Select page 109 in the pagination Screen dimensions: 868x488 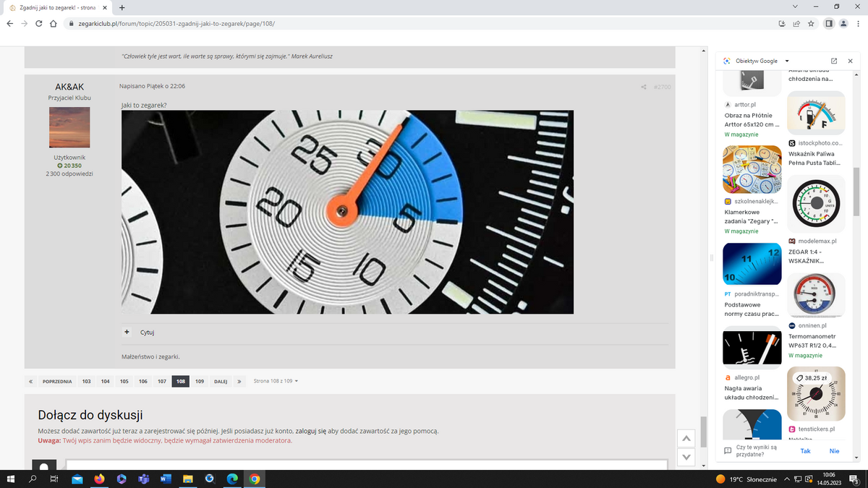point(199,381)
